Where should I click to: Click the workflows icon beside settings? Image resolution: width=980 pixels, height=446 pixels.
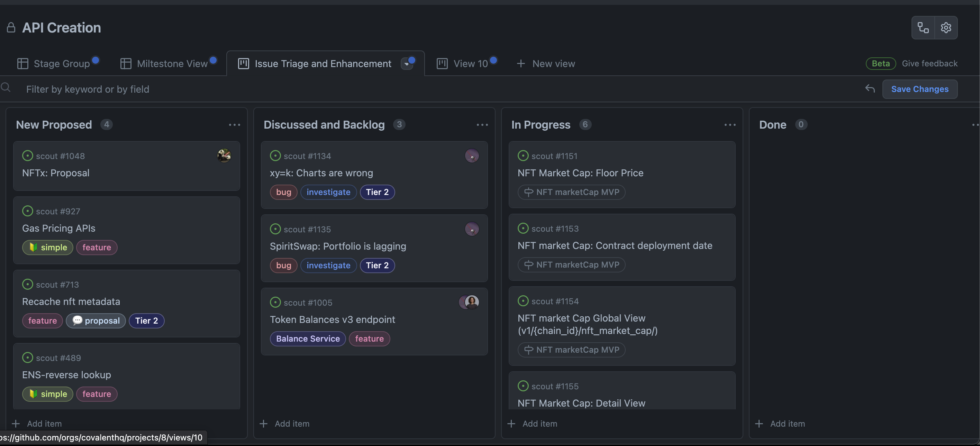pyautogui.click(x=923, y=28)
